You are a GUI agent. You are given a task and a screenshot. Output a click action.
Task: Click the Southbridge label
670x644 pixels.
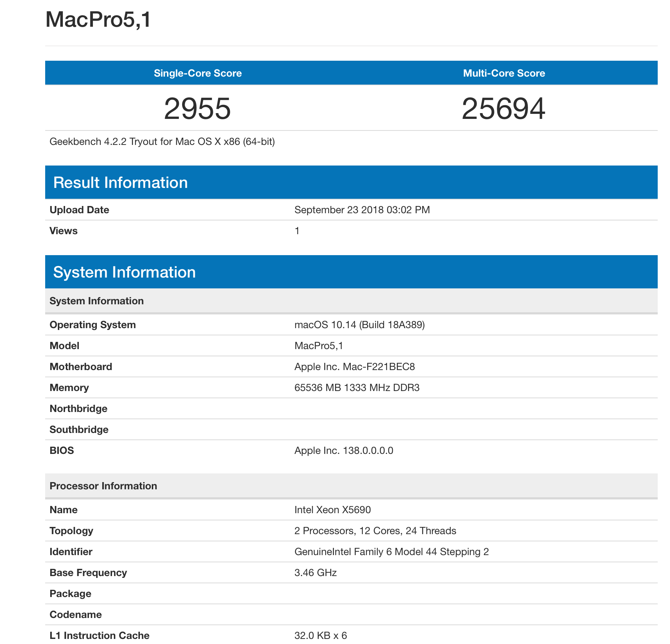point(79,430)
